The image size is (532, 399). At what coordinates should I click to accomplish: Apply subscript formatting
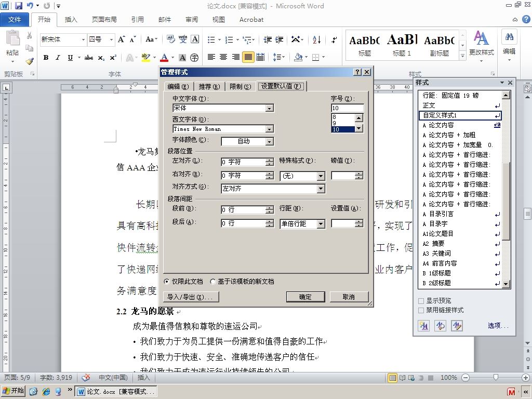(x=101, y=58)
